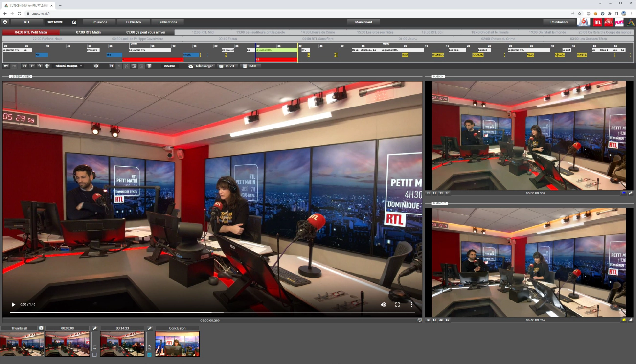636x364 pixels.
Task: Check the S1 segment checkbox
Action: pos(94,355)
